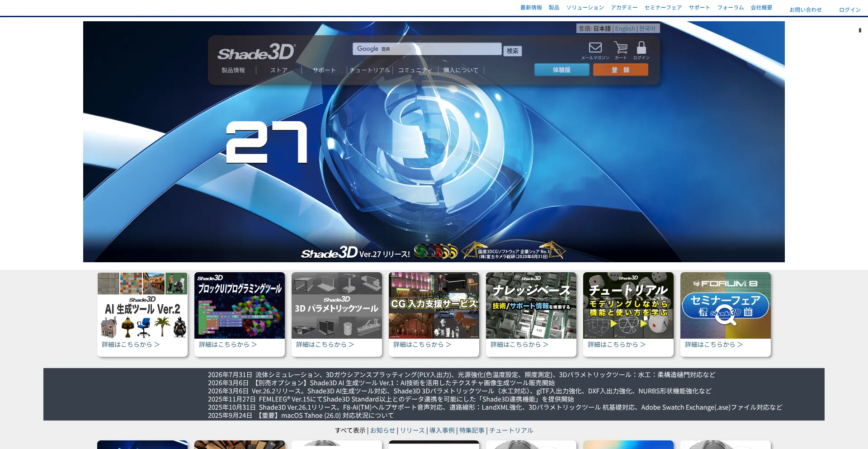Open the 2025年10月31日 Ver.26.1 news entry
Image resolution: width=868 pixels, height=449 pixels.
point(495,407)
